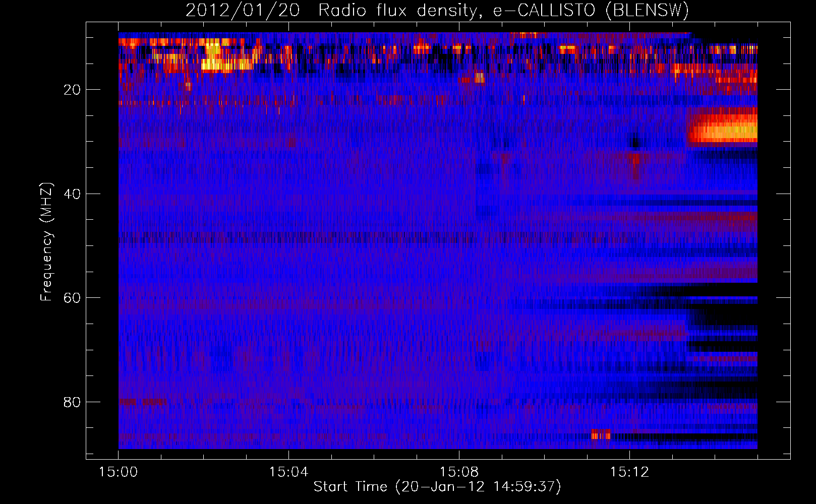Click the 'Frequency (MHZ)' axis label

tap(46, 242)
